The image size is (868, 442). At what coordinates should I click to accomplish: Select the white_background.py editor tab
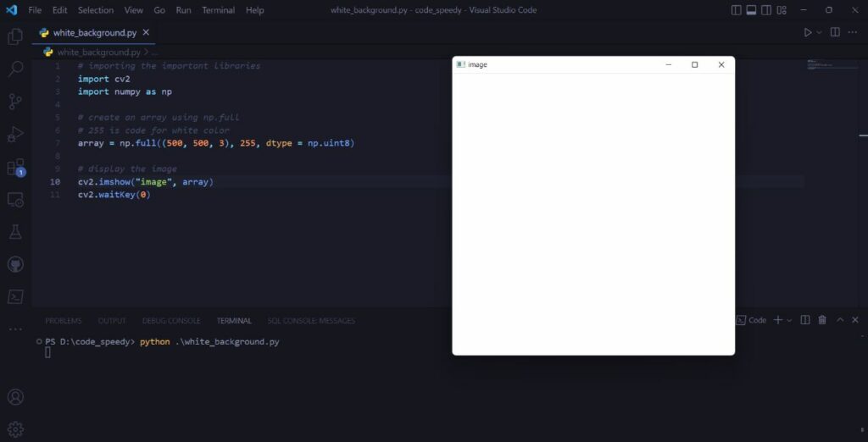(x=94, y=33)
